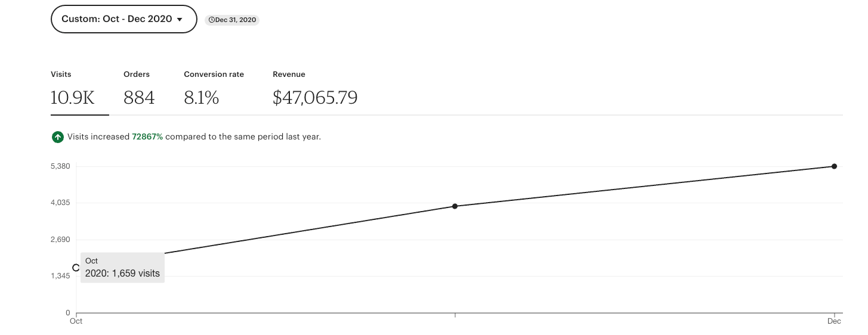Show the Revenue tab
This screenshot has width=868, height=335.
[314, 89]
